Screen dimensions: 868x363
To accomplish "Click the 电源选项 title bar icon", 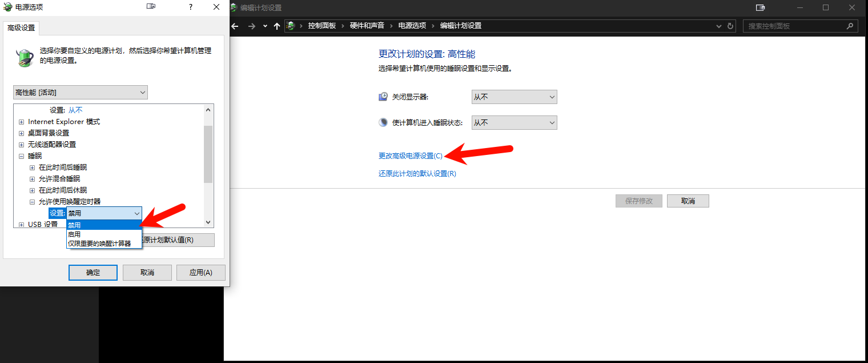I will (x=8, y=7).
